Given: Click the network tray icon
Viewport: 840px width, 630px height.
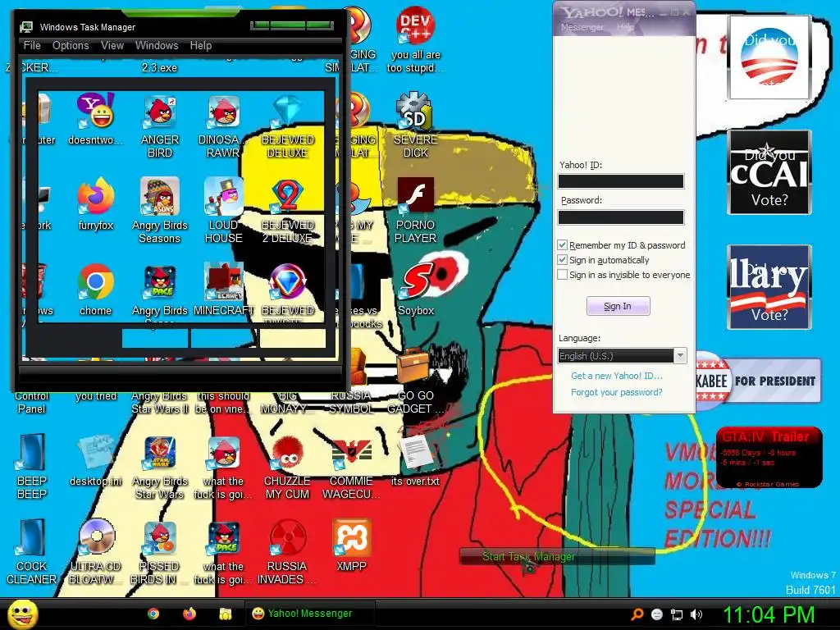Looking at the screenshot, I should tap(677, 614).
